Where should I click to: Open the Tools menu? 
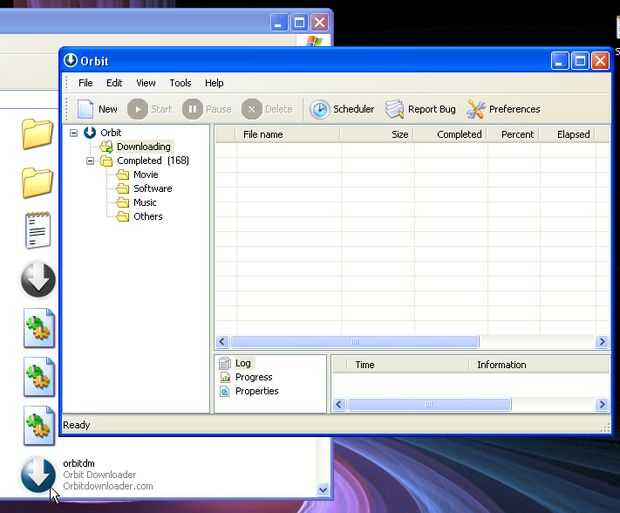tap(180, 83)
